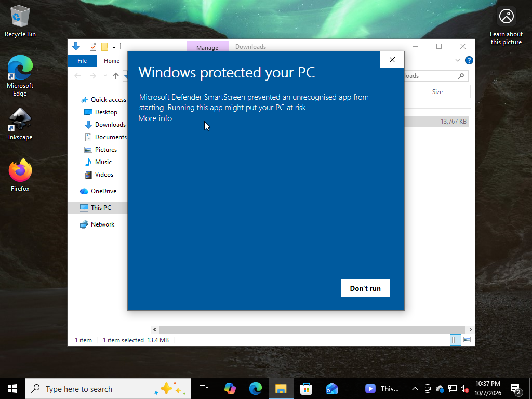Maximize the Downloads Explorer window

click(439, 46)
